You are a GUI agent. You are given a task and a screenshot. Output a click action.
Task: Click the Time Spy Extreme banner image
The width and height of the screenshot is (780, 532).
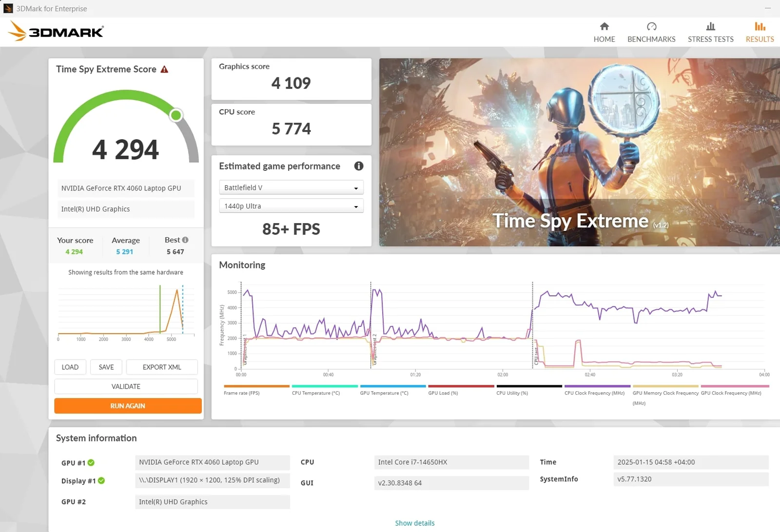point(579,152)
